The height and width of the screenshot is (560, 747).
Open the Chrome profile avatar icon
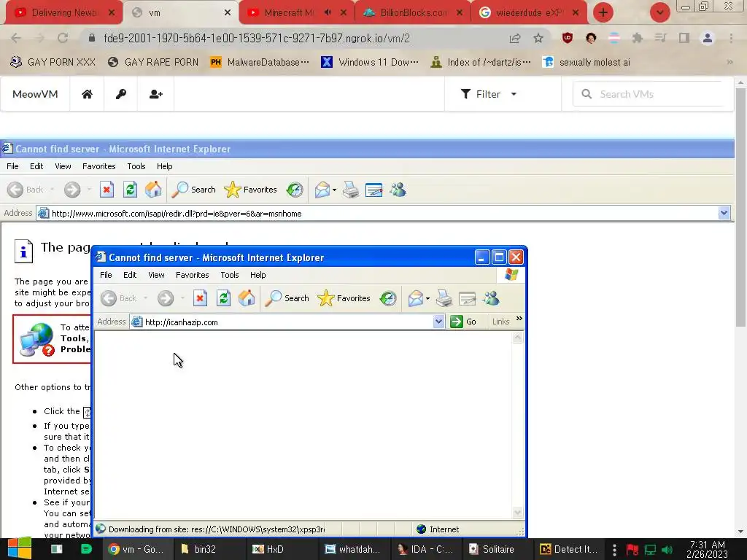[x=708, y=38]
